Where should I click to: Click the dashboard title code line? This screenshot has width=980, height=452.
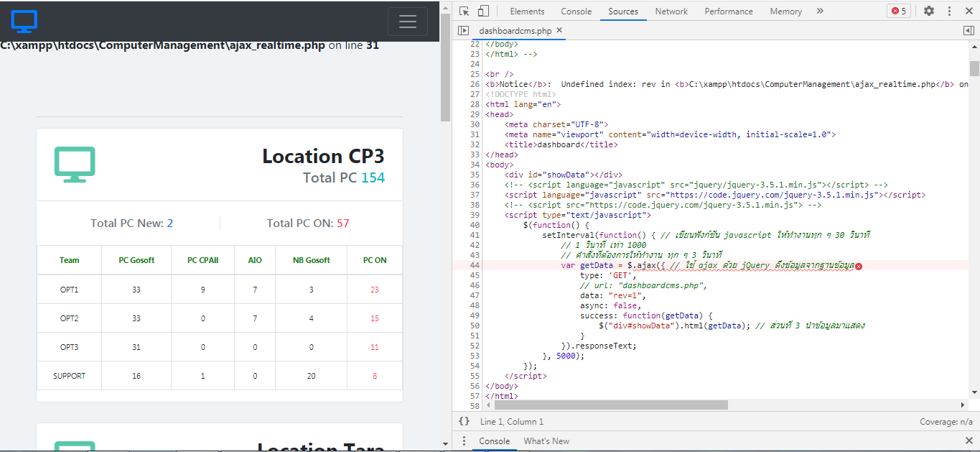tap(559, 144)
